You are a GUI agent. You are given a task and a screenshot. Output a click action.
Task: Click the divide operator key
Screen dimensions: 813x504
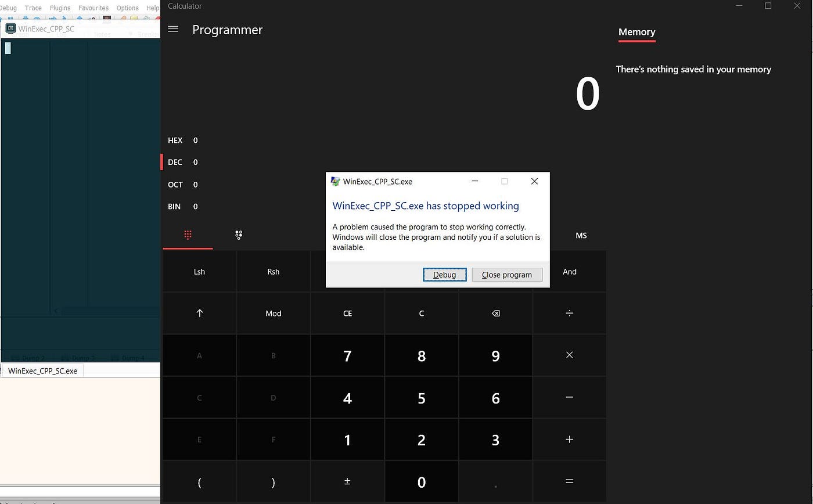click(569, 313)
